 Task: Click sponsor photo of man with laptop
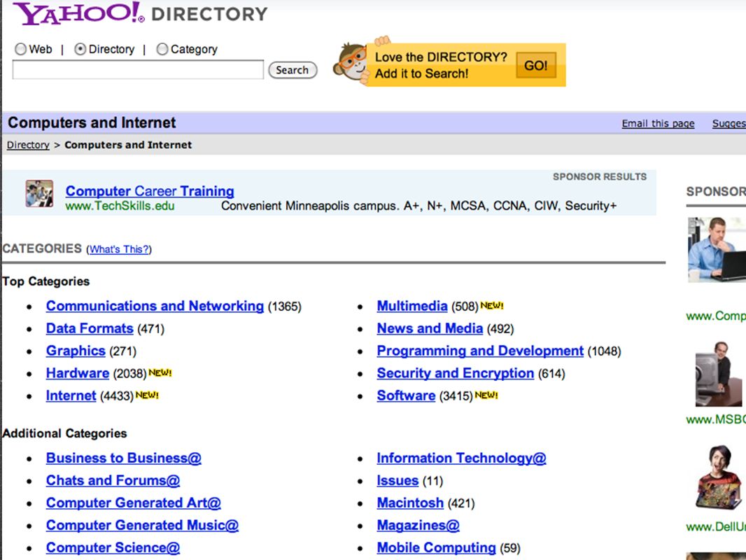click(x=717, y=249)
